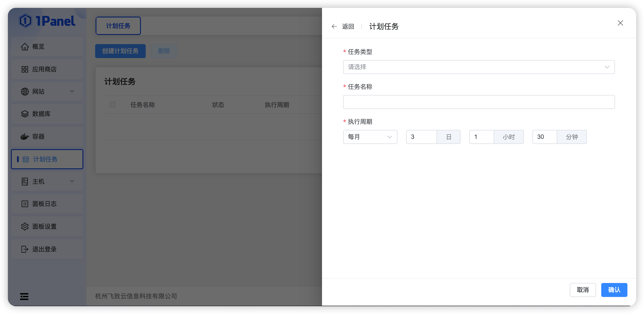This screenshot has height=314, width=644.
Task: Collapse sidebar with bottom menu icon
Action: [24, 297]
